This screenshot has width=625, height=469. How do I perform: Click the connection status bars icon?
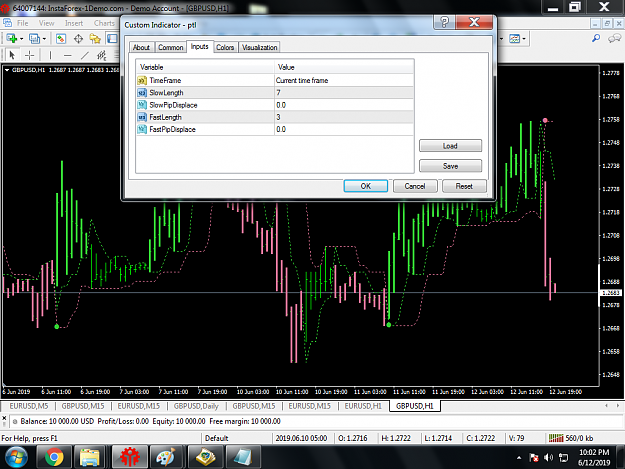pyautogui.click(x=556, y=438)
